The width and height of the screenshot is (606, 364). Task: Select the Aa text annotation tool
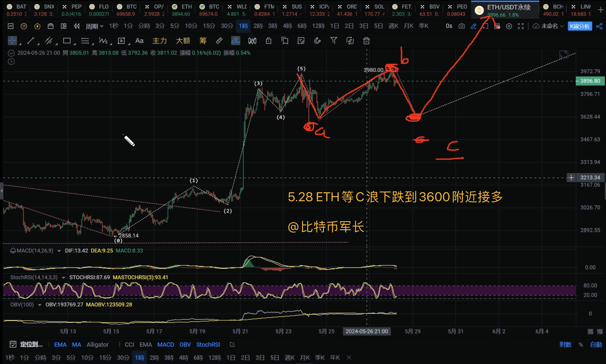point(139,41)
